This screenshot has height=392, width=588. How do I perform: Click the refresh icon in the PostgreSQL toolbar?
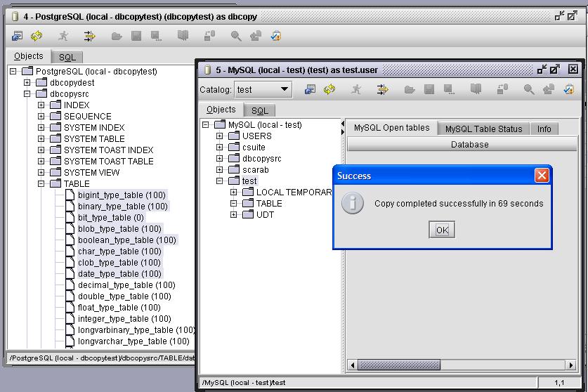coord(36,36)
